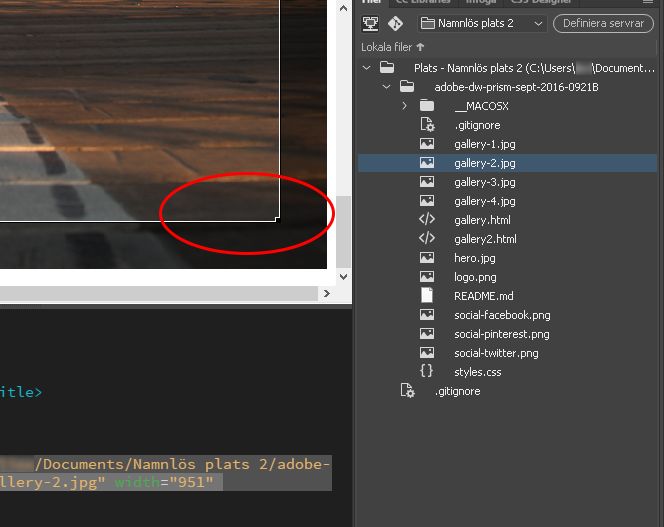664x527 pixels.
Task: Click the styles.css braces icon
Action: [426, 371]
